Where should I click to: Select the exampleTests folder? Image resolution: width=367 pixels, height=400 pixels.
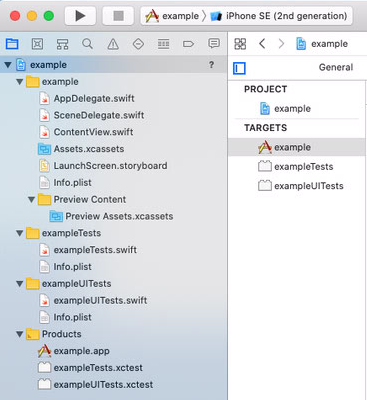[x=114, y=233]
